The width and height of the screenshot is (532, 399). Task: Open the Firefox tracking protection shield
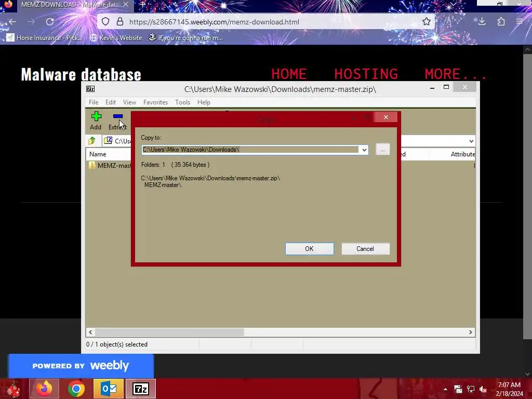[105, 22]
